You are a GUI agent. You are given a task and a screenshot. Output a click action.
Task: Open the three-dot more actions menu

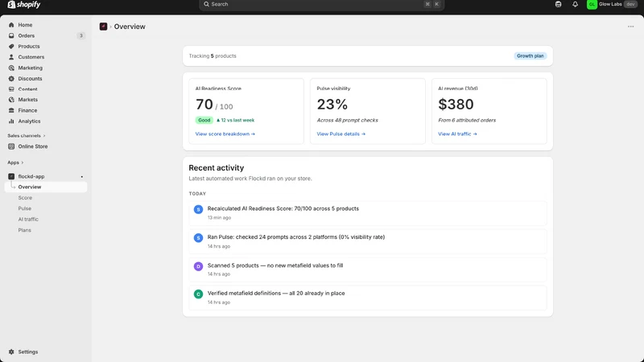coord(630,27)
